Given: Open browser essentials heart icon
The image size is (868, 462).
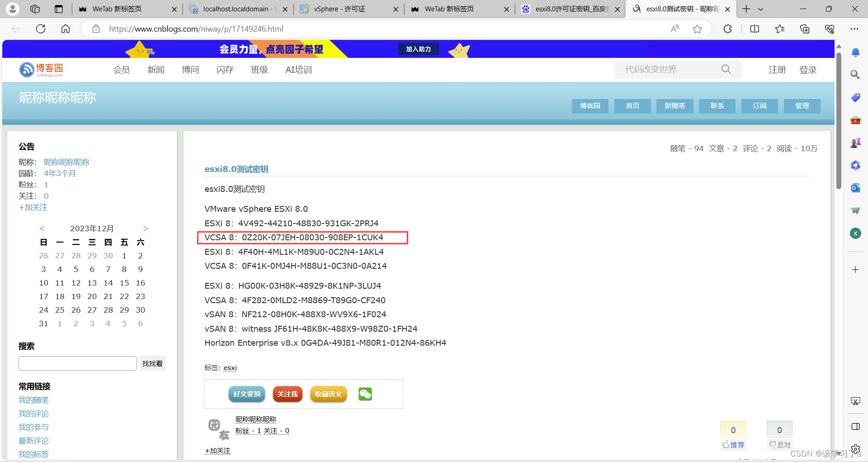Looking at the screenshot, I should click(830, 29).
